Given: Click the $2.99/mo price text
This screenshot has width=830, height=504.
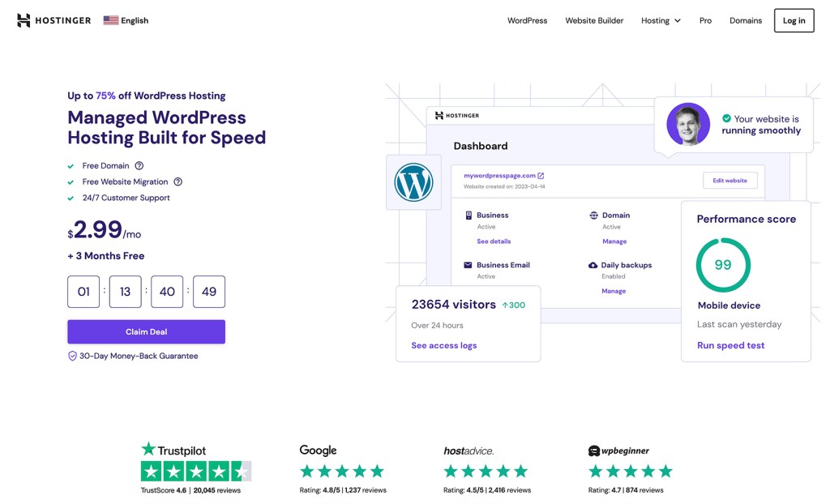Looking at the screenshot, I should pos(105,230).
